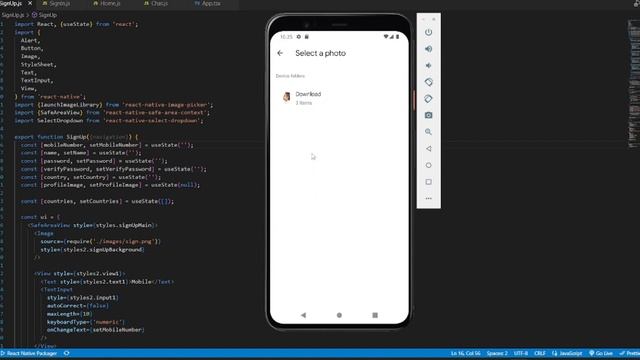This screenshot has width=640, height=360.
Task: Click the emulator volume down icon
Action: [428, 65]
